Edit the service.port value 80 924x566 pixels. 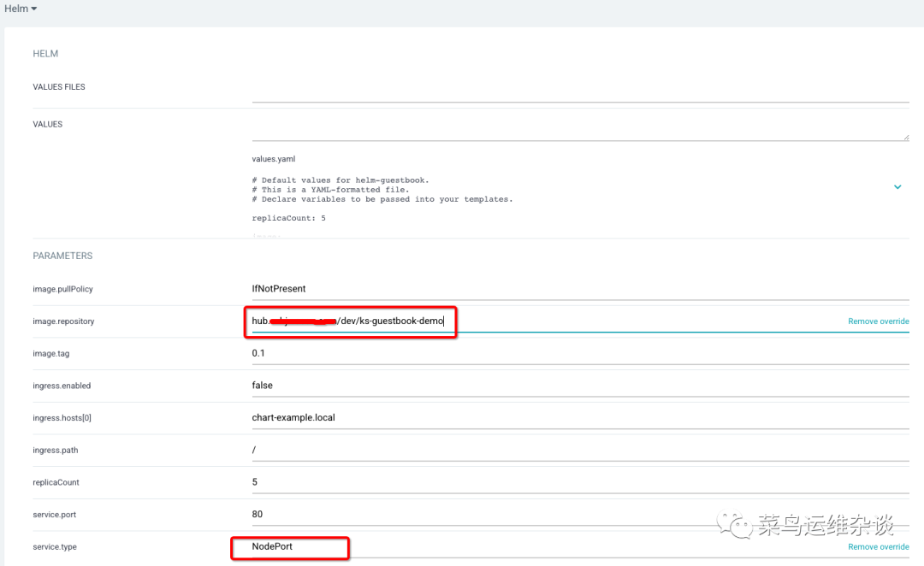pyautogui.click(x=580, y=514)
